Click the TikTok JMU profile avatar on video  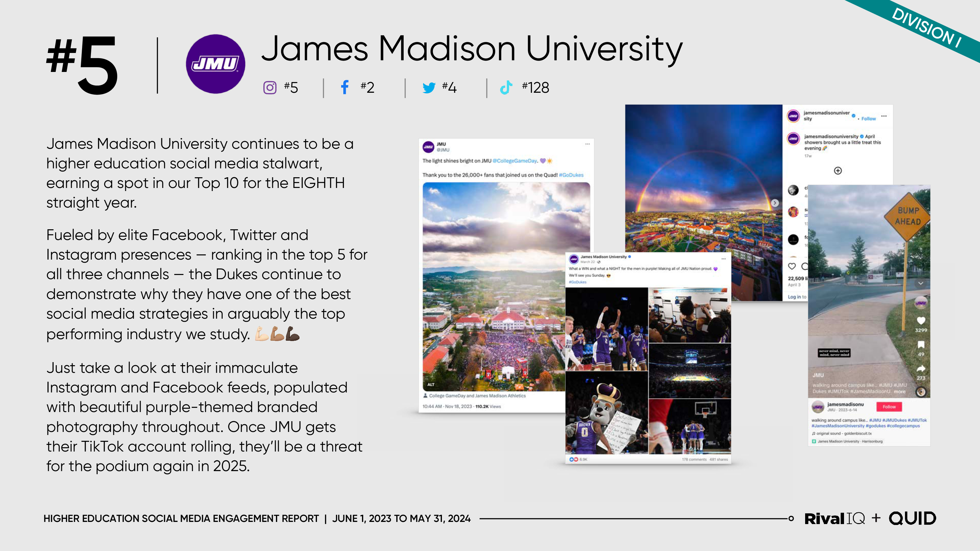(x=921, y=302)
